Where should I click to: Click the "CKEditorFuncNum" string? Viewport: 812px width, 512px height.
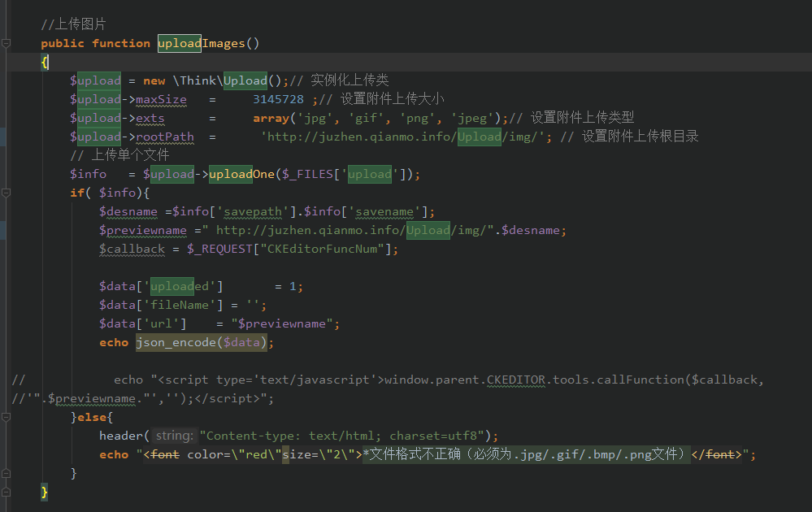322,249
